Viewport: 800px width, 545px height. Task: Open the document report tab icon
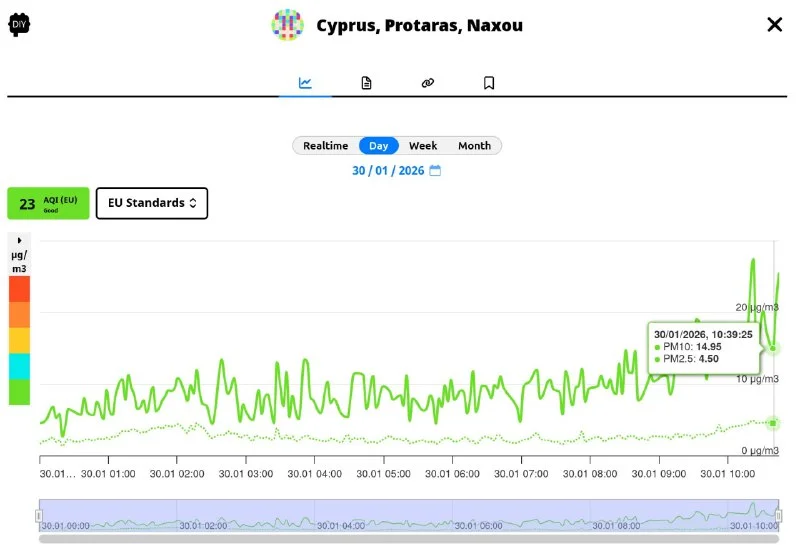367,83
